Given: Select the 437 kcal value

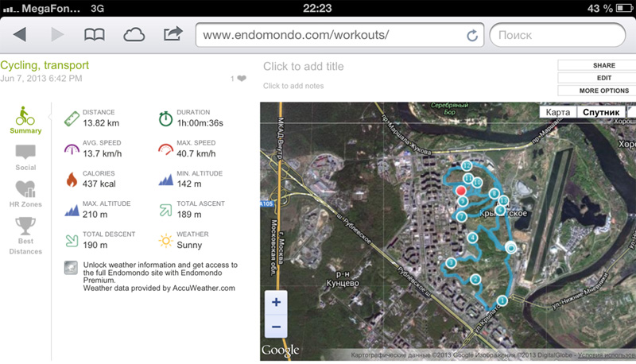Looking at the screenshot, I should click(99, 184).
